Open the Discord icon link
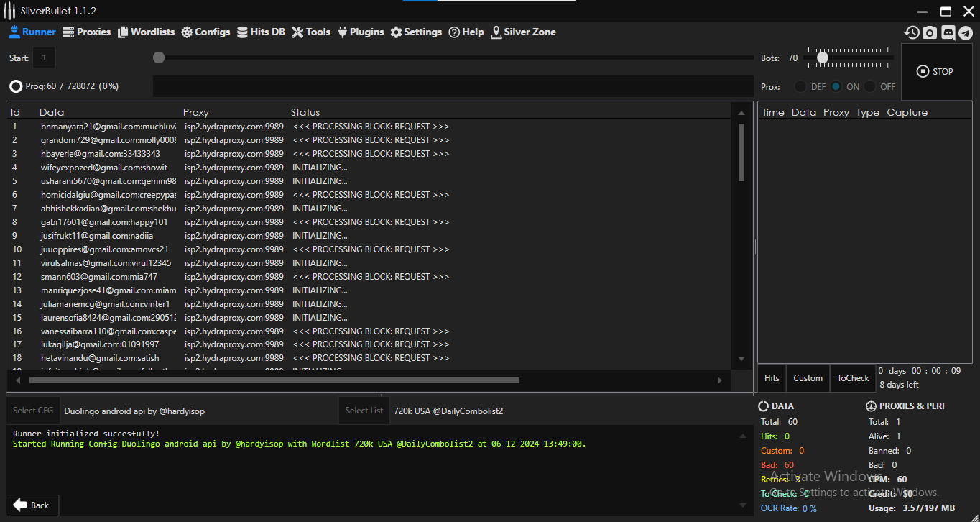The height and width of the screenshot is (522, 980). pos(948,32)
